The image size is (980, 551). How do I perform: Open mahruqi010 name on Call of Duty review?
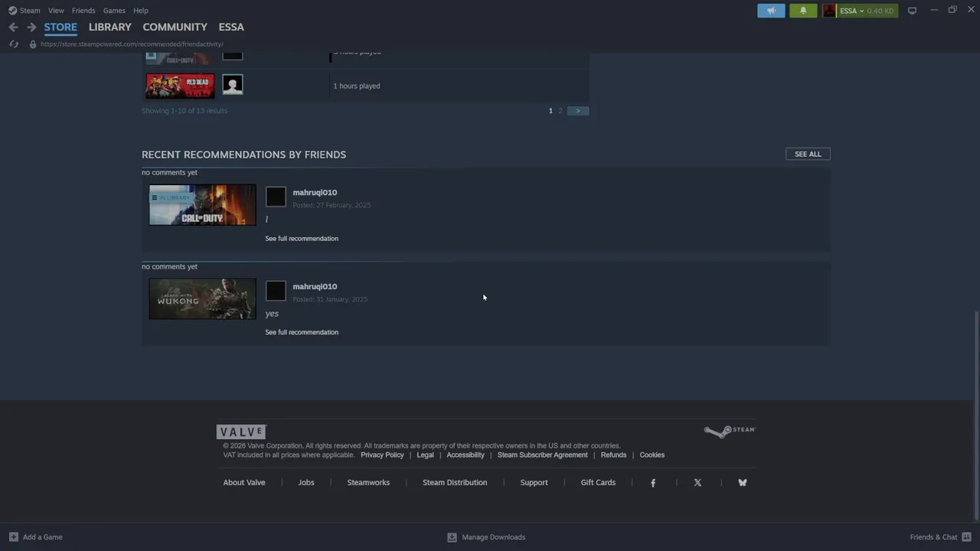click(315, 192)
